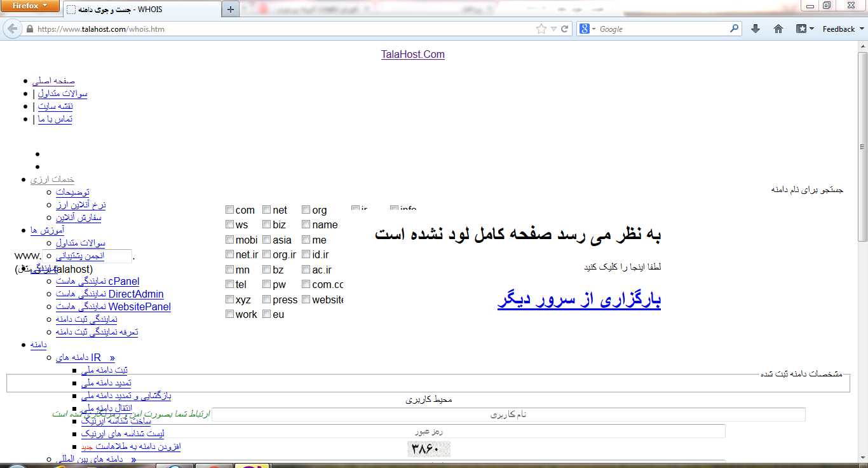Click the browser back arrow button

pyautogui.click(x=12, y=29)
